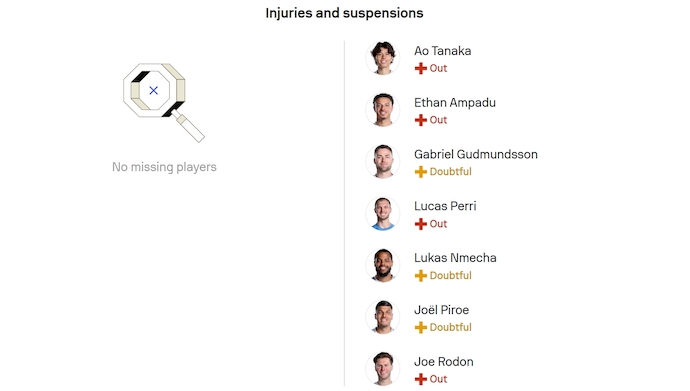Open the Gabriel Gudmundsson name link
The height and width of the screenshot is (391, 690).
click(476, 154)
